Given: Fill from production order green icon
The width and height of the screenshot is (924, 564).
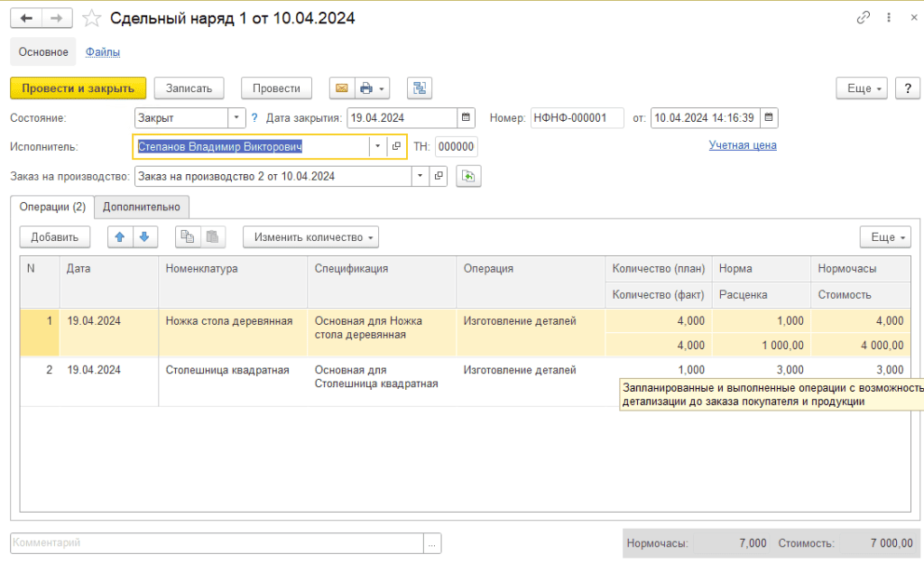Looking at the screenshot, I should tap(468, 176).
